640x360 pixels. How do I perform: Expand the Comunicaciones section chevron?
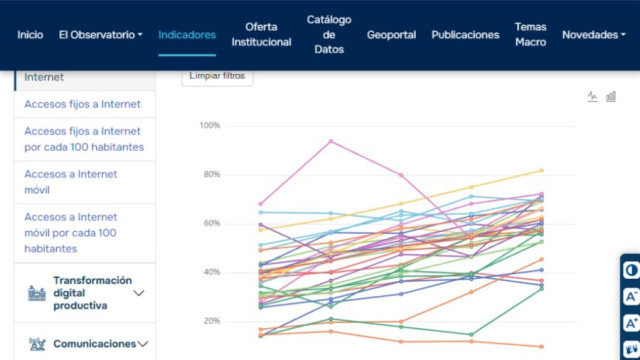coord(142,344)
